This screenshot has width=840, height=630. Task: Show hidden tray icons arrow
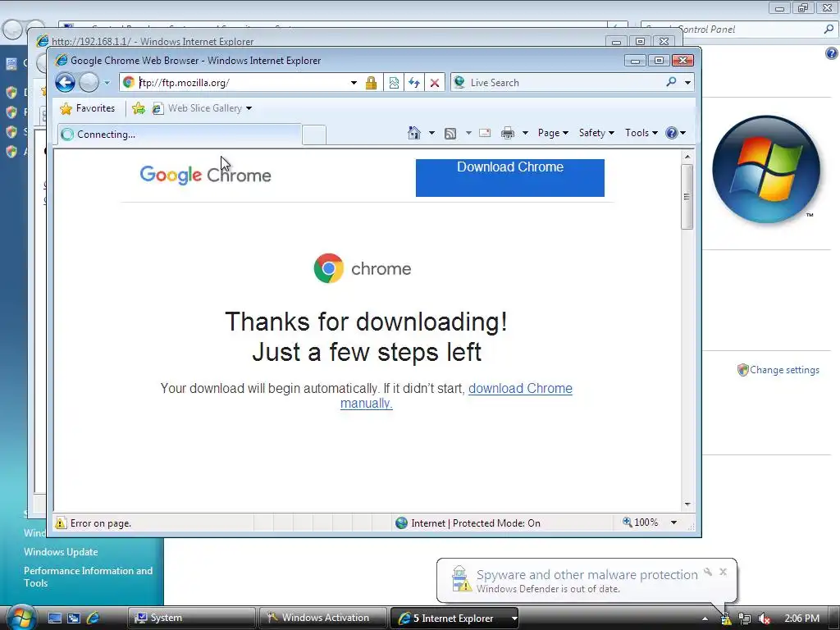[705, 619]
